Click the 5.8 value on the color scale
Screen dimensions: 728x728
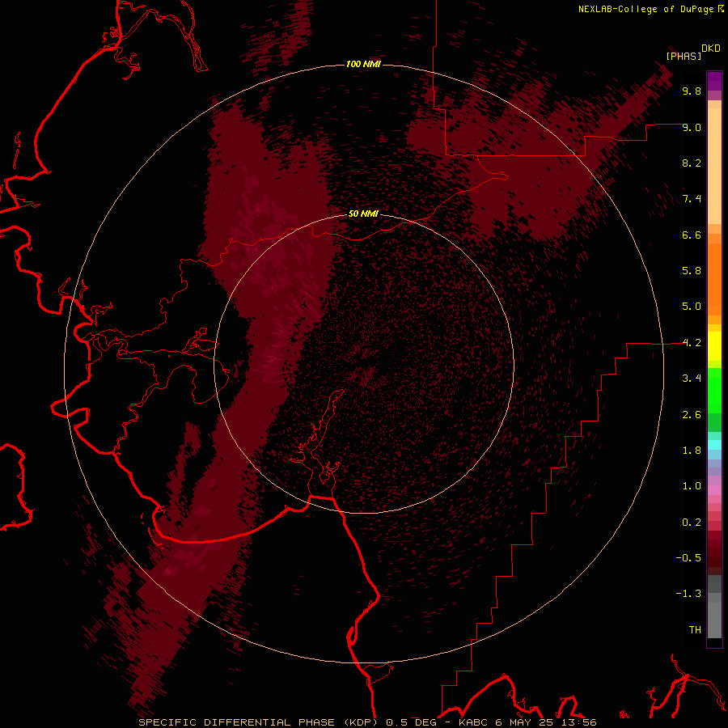tap(692, 271)
